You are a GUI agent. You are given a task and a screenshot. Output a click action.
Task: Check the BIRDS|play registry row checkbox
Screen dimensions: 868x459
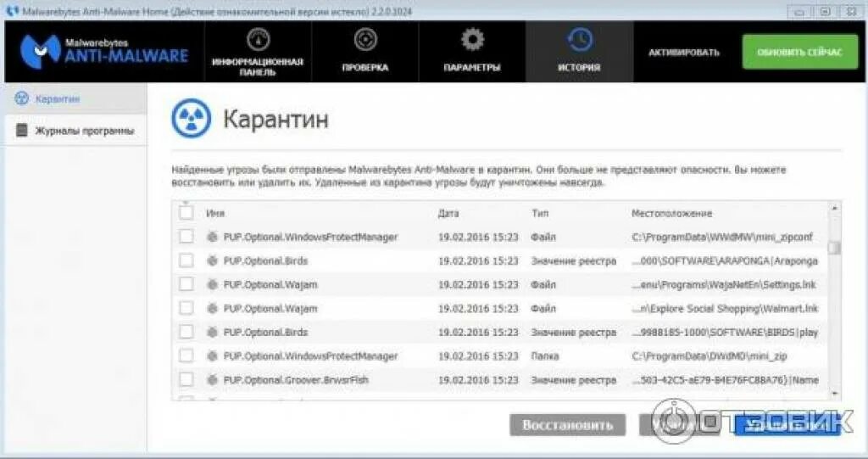point(186,332)
